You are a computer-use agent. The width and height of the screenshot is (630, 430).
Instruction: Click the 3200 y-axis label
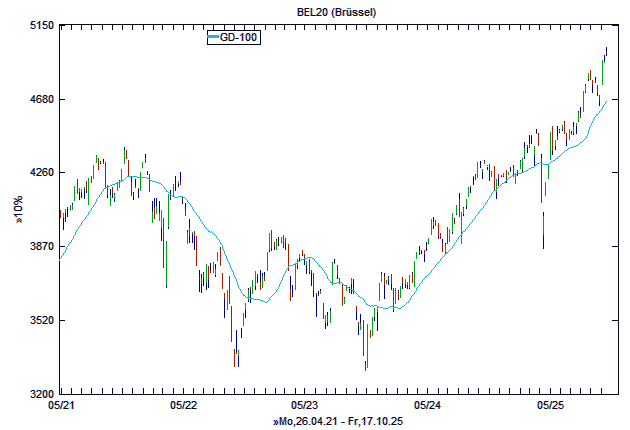pyautogui.click(x=40, y=394)
